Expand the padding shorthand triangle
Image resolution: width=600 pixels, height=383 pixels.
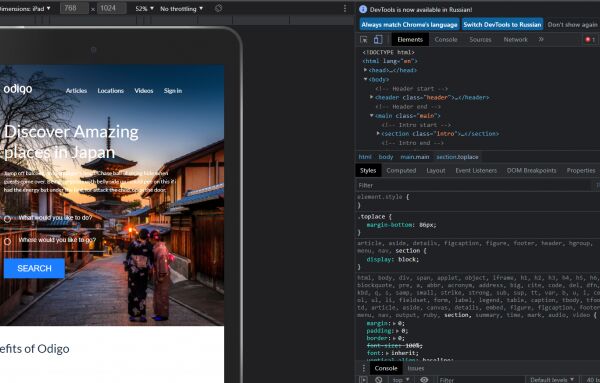click(398, 331)
